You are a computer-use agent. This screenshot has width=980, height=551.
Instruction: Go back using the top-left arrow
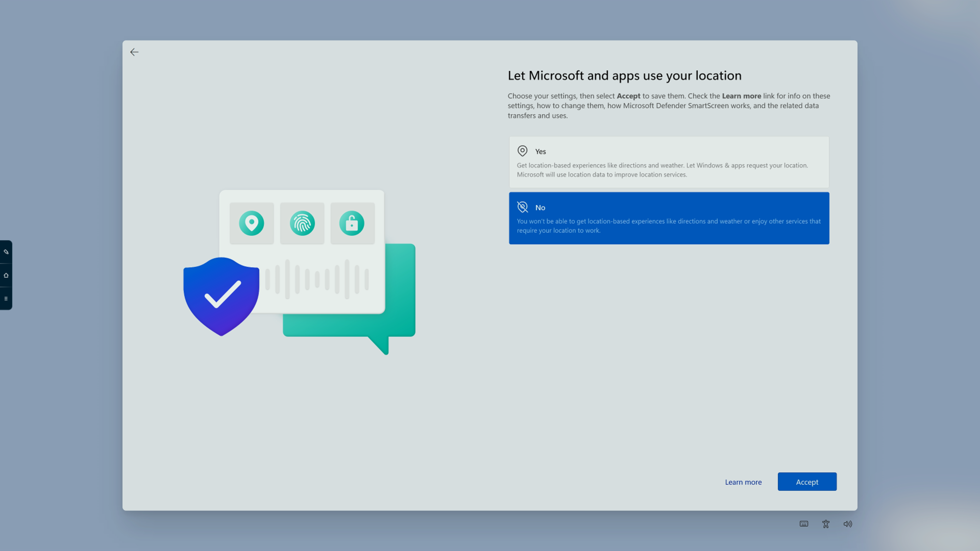pyautogui.click(x=134, y=52)
